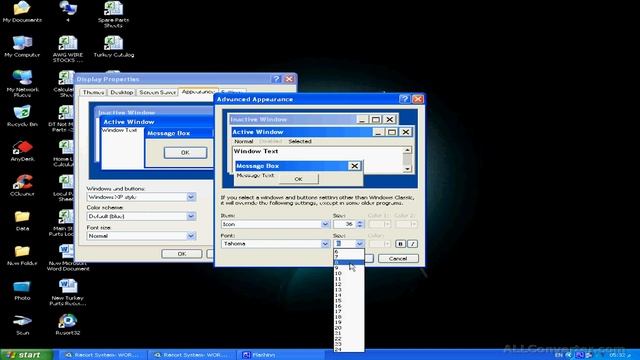Screen dimensions: 640x360
Task: Click Normal menu in preview window
Action: tap(244, 141)
